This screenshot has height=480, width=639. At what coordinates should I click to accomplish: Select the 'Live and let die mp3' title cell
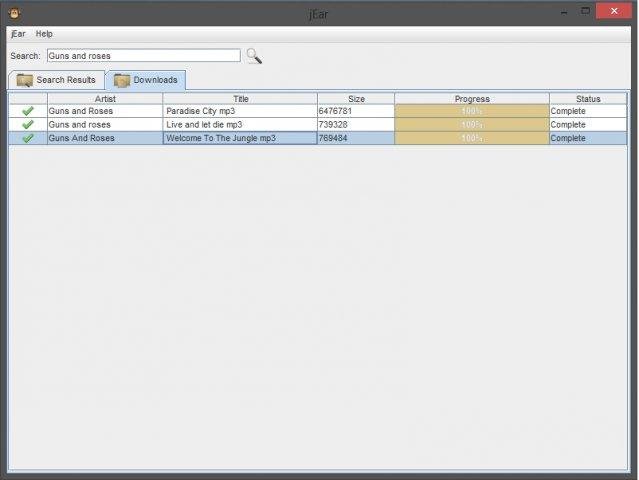[x=240, y=124]
